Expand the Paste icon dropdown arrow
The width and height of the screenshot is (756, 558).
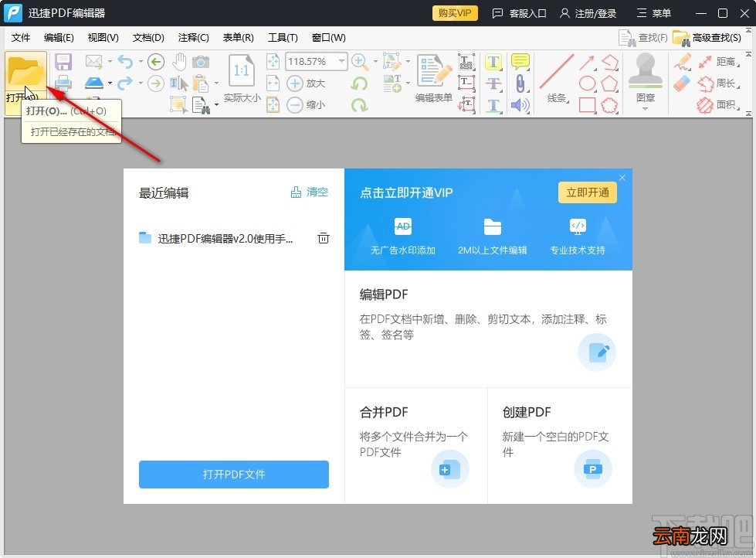click(x=216, y=83)
